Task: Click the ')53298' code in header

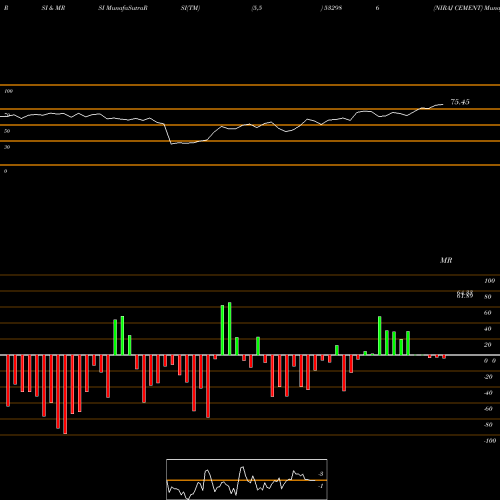Action: pos(331,8)
